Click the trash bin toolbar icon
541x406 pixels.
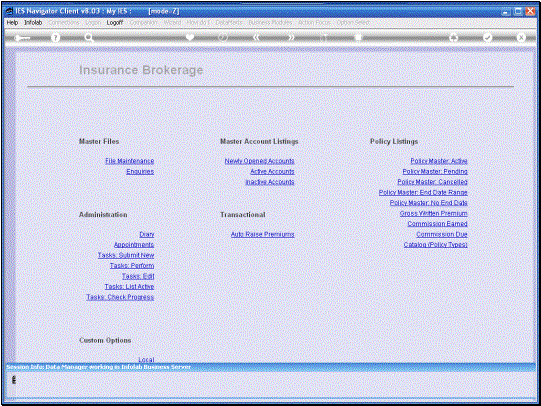tap(358, 37)
